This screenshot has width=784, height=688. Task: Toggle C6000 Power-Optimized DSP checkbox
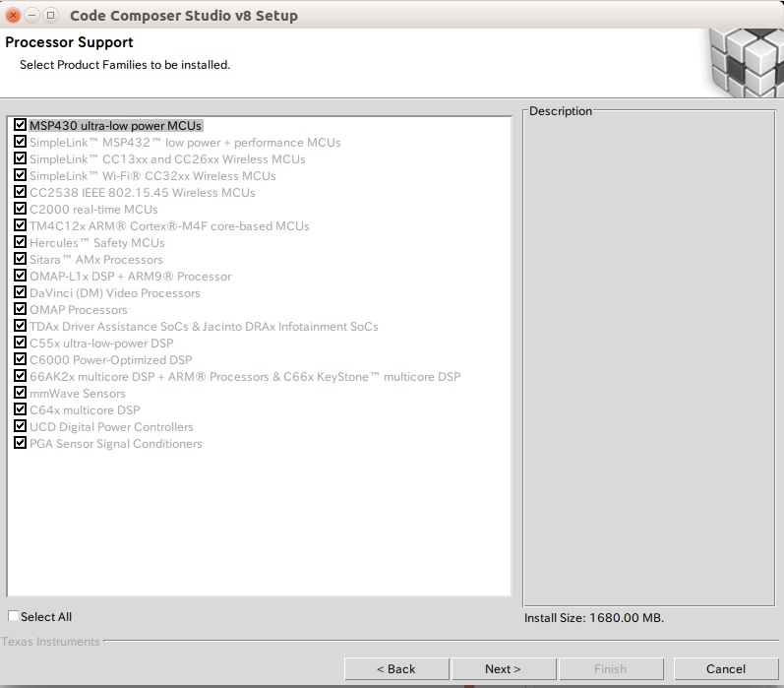click(x=20, y=359)
